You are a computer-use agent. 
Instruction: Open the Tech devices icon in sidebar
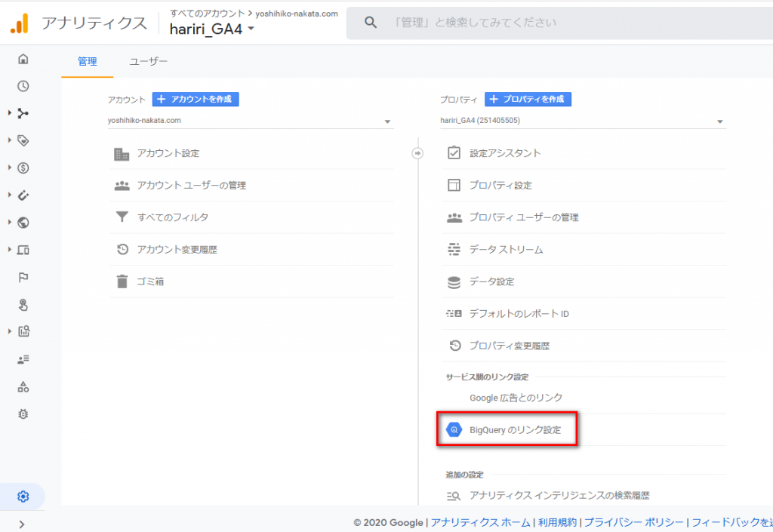pos(23,251)
